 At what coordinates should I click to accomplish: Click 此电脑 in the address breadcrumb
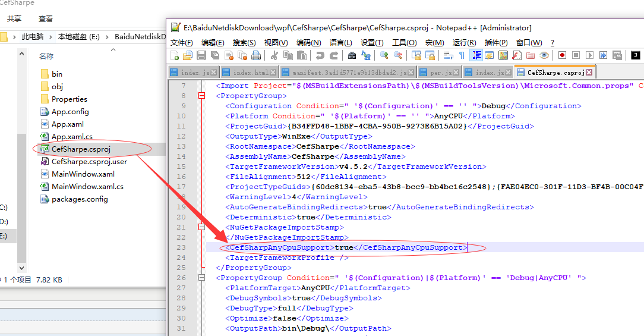[x=33, y=37]
